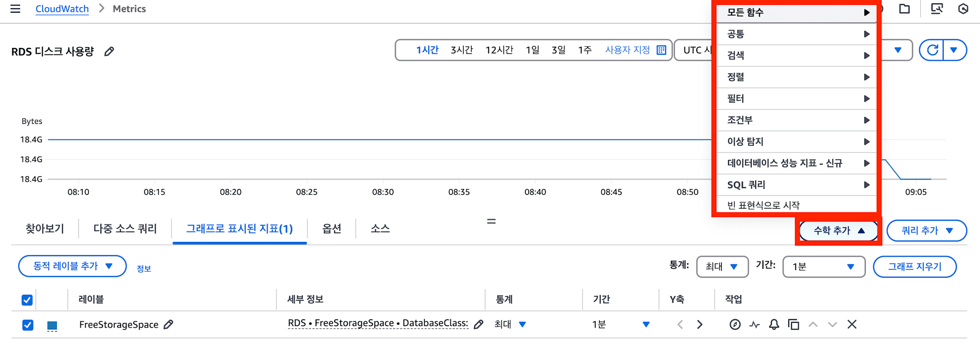Move FreeStorageSpace to right Y axis
Viewport: 980px width, 355px height.
coord(699,324)
